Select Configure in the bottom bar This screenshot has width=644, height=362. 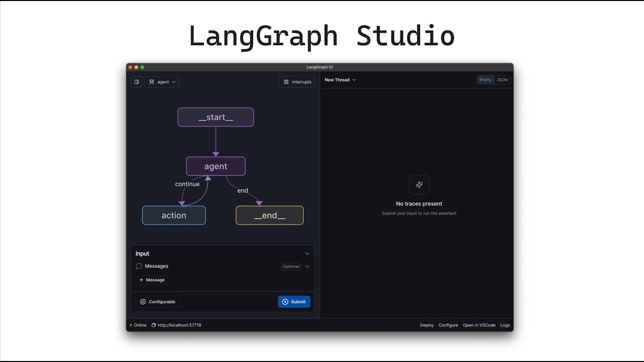tap(448, 325)
